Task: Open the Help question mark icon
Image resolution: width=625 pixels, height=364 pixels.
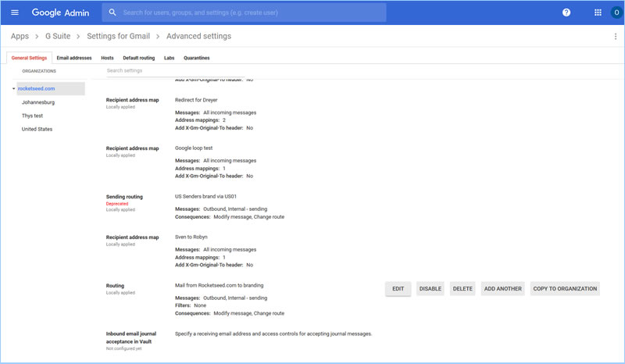Action: point(566,12)
